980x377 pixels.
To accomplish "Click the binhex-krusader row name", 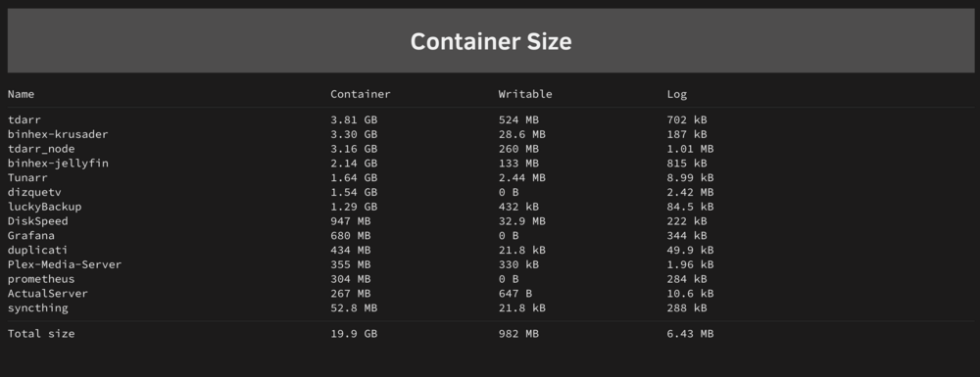I will pyautogui.click(x=58, y=134).
